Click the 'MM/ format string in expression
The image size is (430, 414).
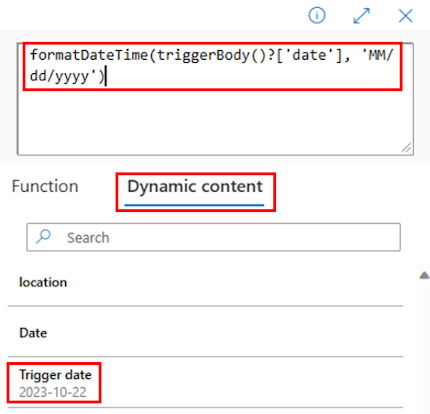pyautogui.click(x=378, y=55)
